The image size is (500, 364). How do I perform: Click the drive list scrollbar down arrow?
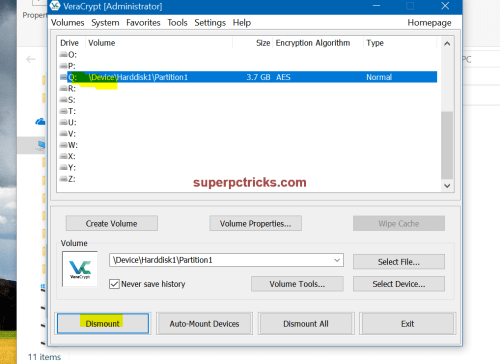point(447,186)
